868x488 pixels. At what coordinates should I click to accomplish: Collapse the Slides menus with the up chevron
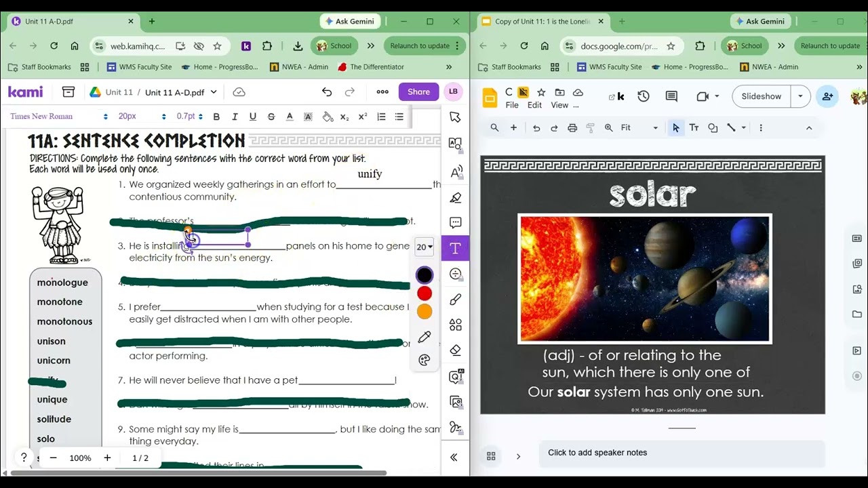click(x=809, y=127)
